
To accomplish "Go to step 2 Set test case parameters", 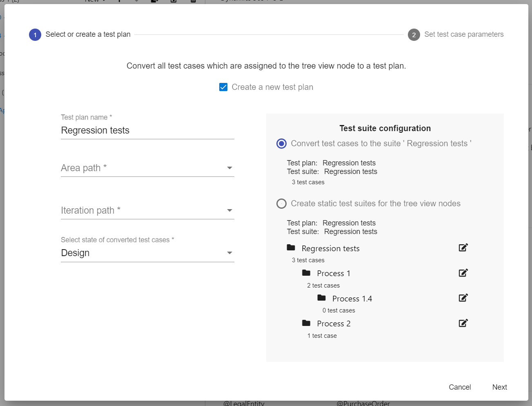I will (414, 35).
